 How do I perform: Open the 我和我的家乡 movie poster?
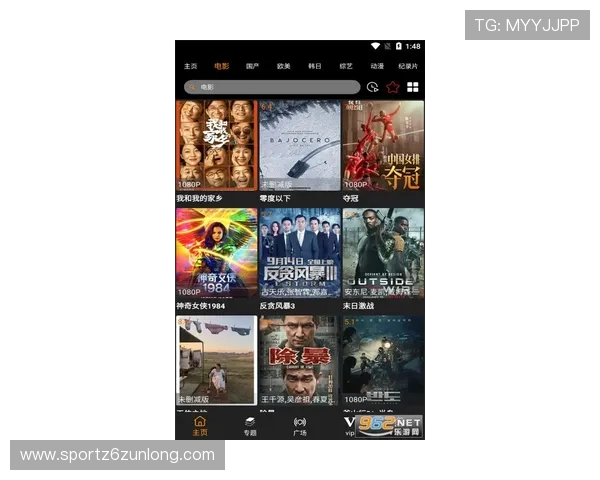pyautogui.click(x=216, y=145)
